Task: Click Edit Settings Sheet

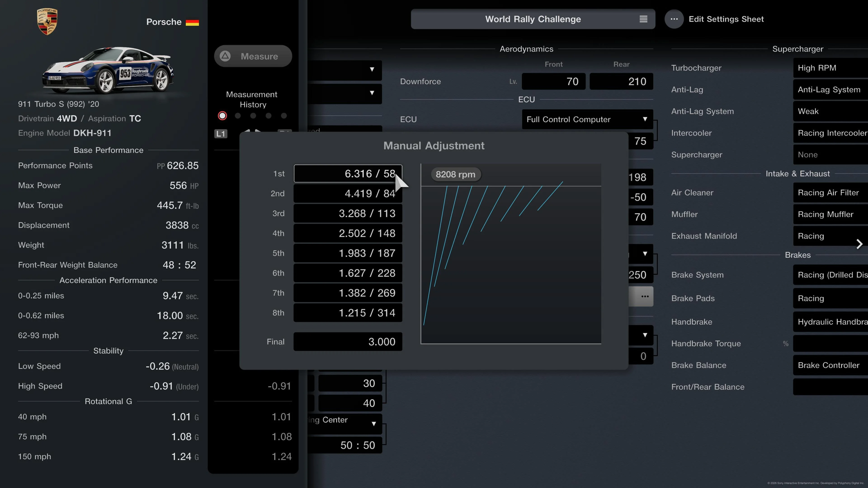Action: coord(726,19)
